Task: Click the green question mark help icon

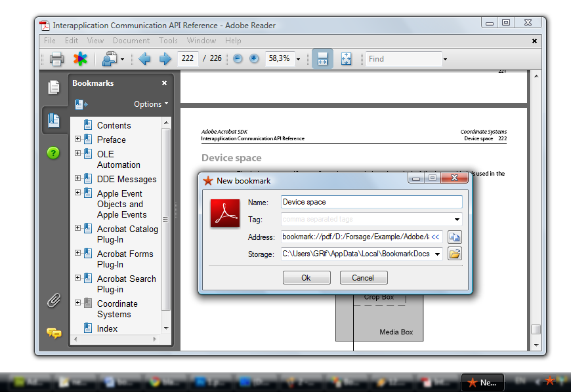Action: (x=53, y=153)
